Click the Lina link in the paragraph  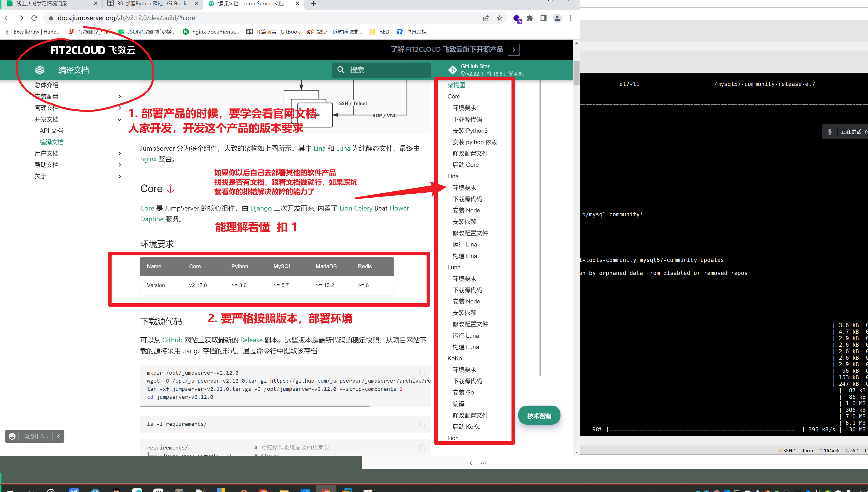point(319,148)
